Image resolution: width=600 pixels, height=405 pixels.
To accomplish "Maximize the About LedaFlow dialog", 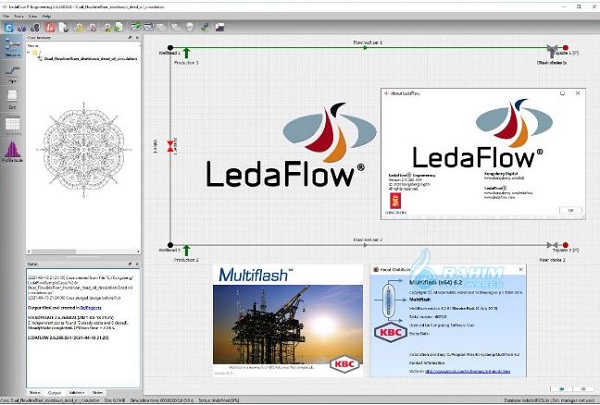I will point(562,93).
